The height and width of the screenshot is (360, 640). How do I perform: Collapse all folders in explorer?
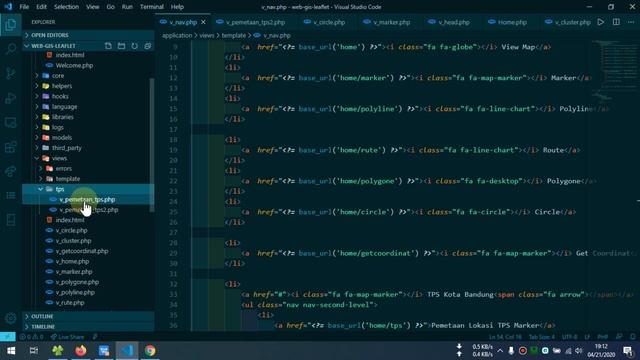[147, 46]
